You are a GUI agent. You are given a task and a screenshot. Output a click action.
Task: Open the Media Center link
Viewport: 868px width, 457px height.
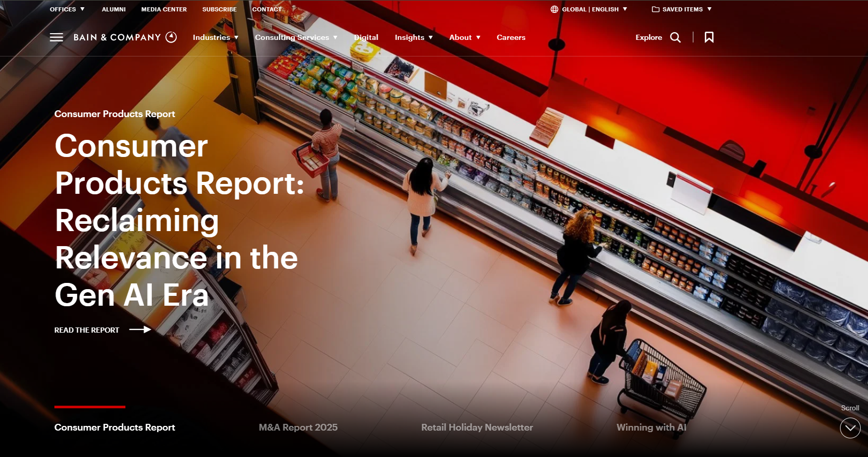(x=164, y=9)
